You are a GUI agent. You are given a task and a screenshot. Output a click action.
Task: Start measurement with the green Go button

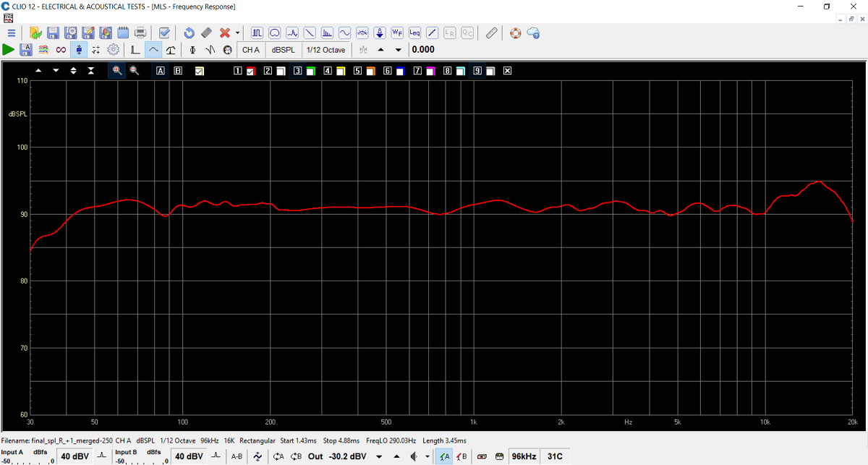click(x=8, y=50)
